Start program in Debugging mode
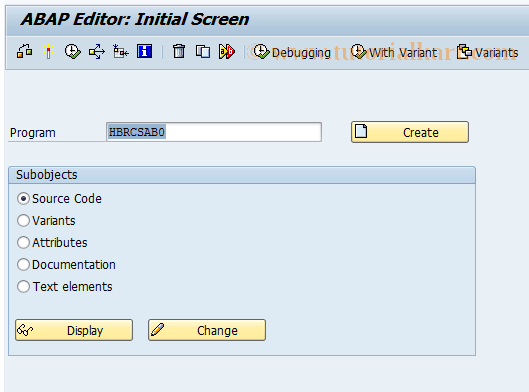 [292, 52]
